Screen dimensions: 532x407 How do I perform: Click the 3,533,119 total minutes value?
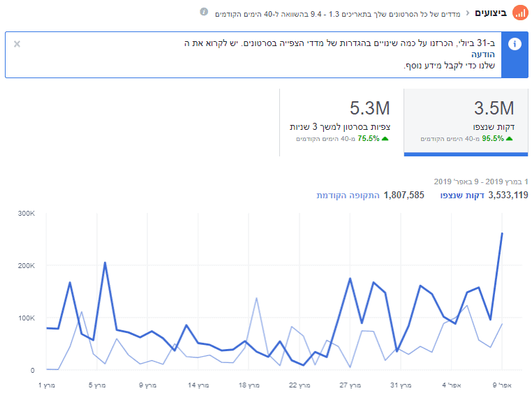coord(508,195)
